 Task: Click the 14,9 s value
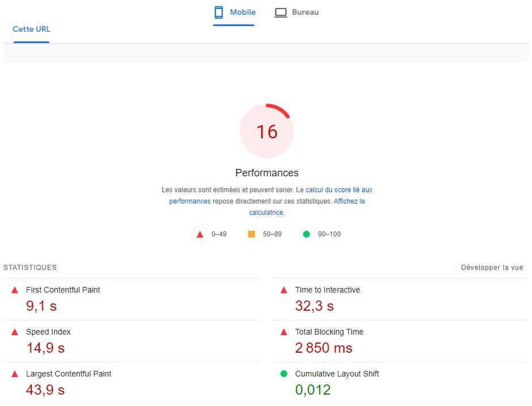pos(45,348)
